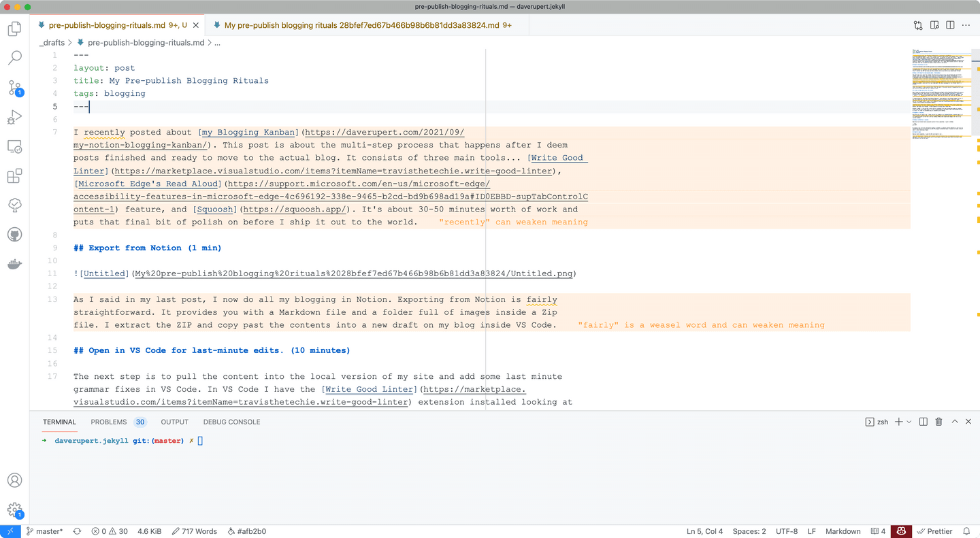
Task: Open the tree-with-checkmark activity bar view
Action: click(15, 205)
